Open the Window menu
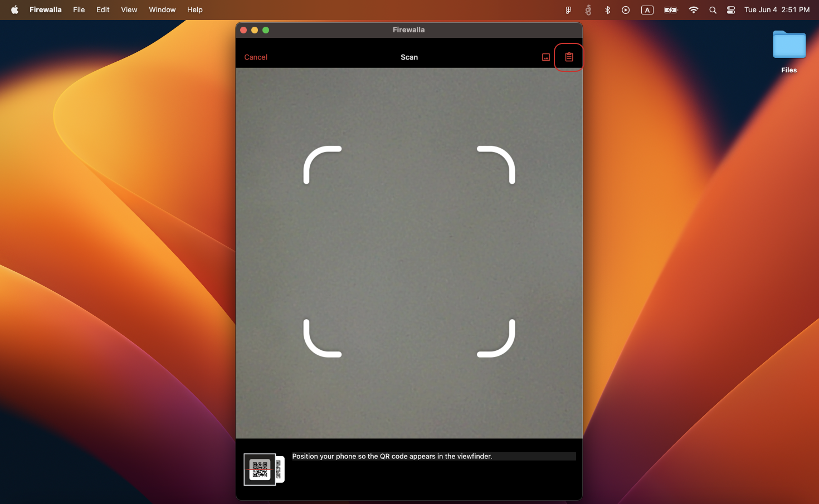 pos(162,9)
